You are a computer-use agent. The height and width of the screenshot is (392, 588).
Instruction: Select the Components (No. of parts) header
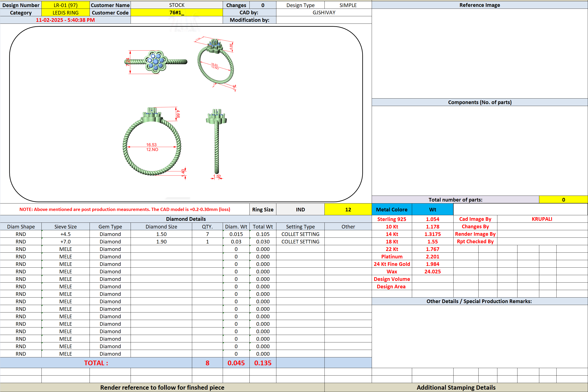pos(479,102)
